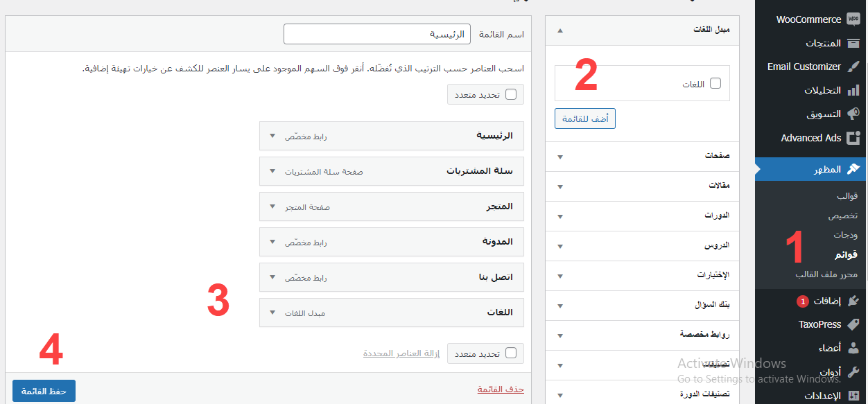The width and height of the screenshot is (868, 404).
Task: Expand the المدونة menu item arrow
Action: click(x=272, y=243)
